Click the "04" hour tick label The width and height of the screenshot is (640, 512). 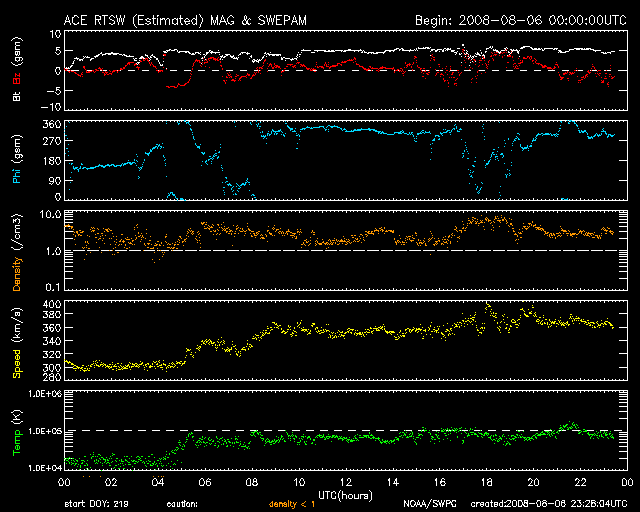[158, 483]
